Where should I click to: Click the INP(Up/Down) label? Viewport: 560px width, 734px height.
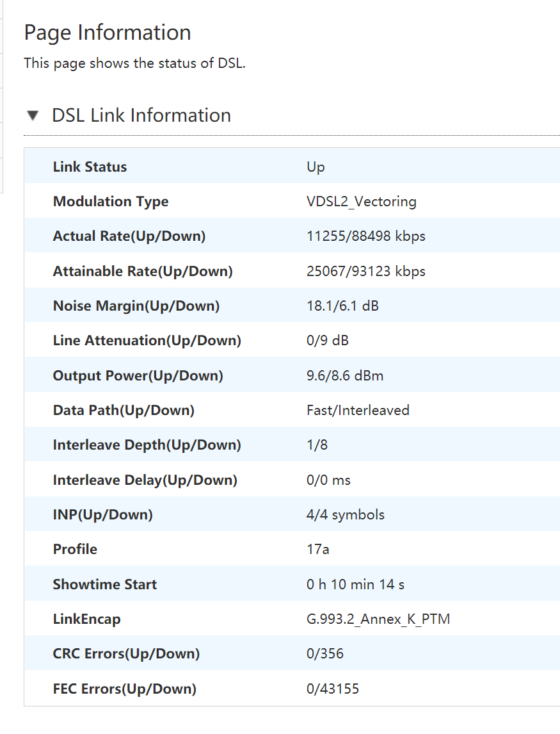tap(103, 514)
